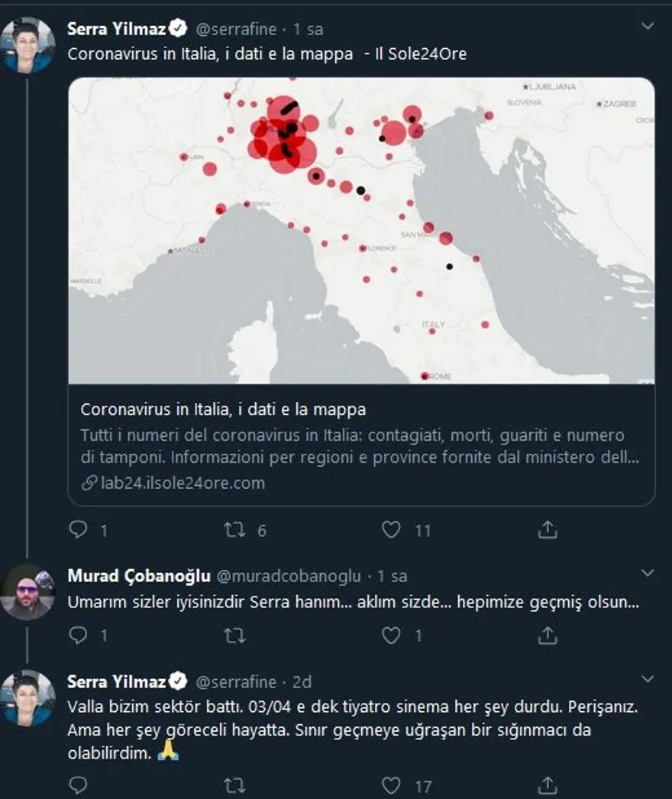Like Murad Çobanoğlu's tweet
The height and width of the screenshot is (799, 672).
pos(391,635)
